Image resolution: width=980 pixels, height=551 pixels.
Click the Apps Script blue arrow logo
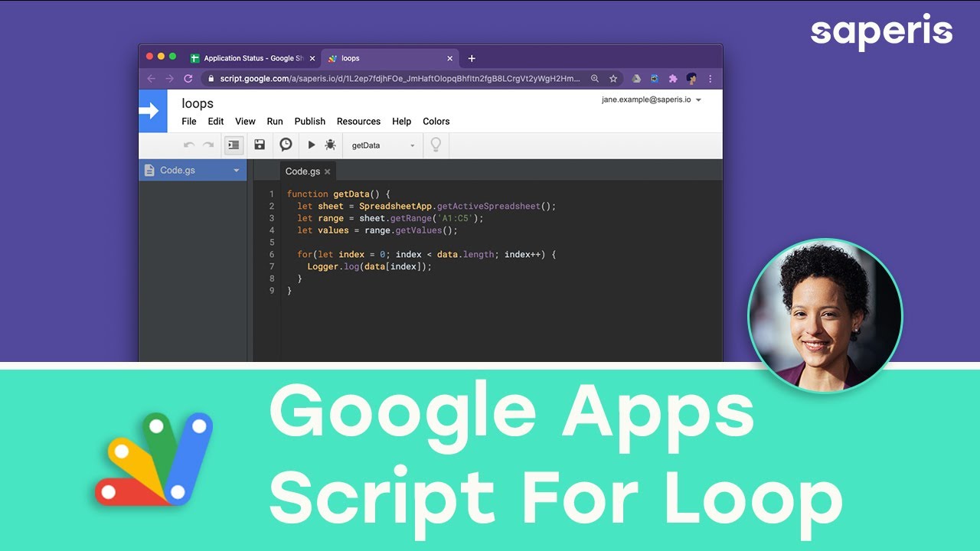click(x=153, y=111)
